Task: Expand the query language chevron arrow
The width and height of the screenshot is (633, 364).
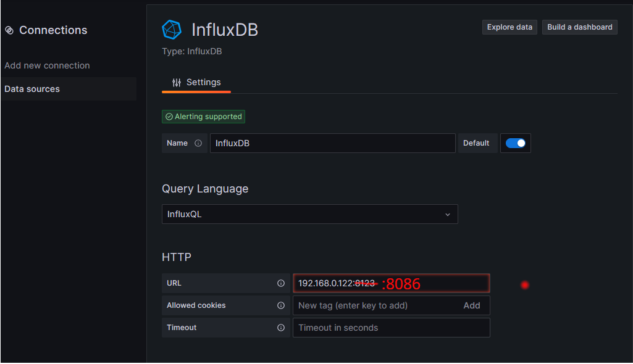Action: [448, 215]
